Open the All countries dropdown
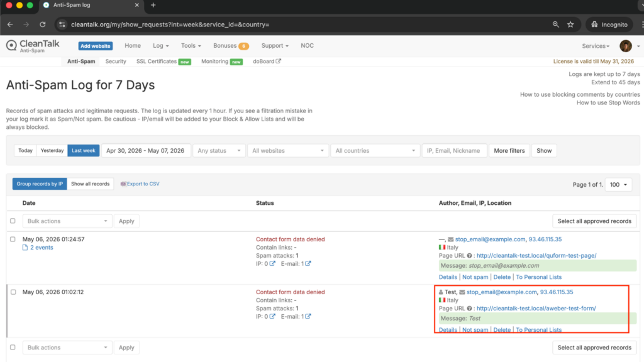The image size is (644, 362). point(375,151)
